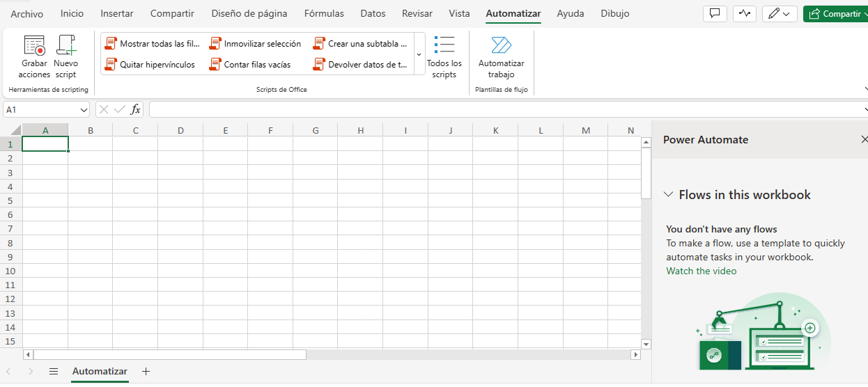The width and height of the screenshot is (868, 387).
Task: Run Contar filas vacías script
Action: [x=250, y=65]
